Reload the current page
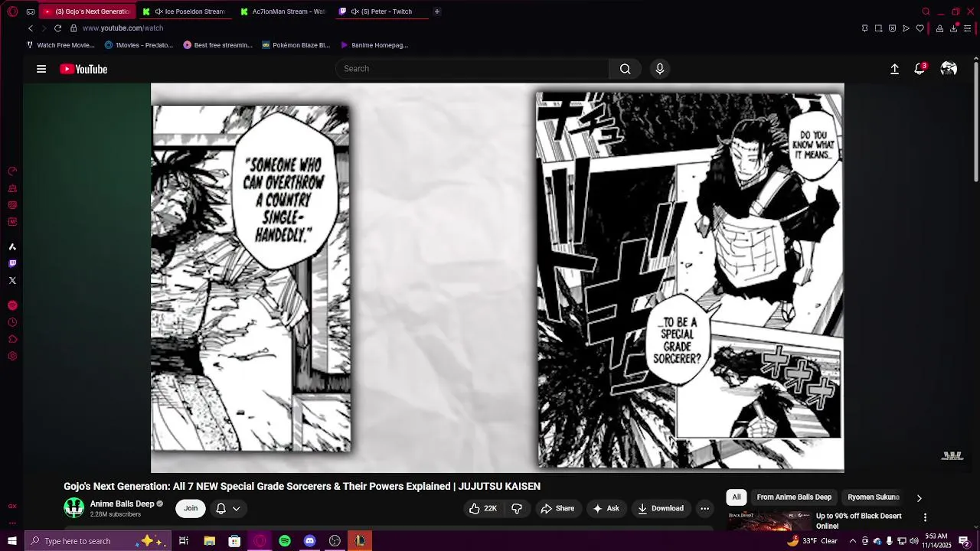This screenshot has height=551, width=980. pos(57,28)
